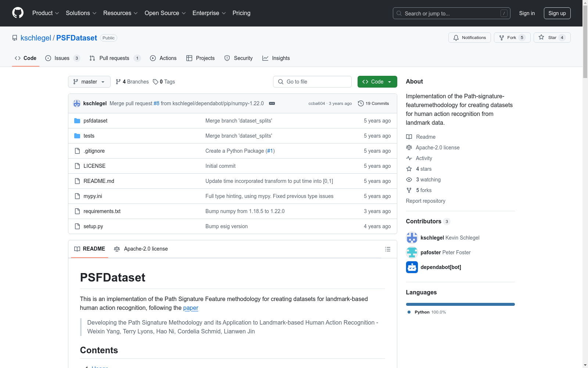Viewport: 588px width, 368px height.
Task: Open pull request #8 link
Action: coord(157,103)
